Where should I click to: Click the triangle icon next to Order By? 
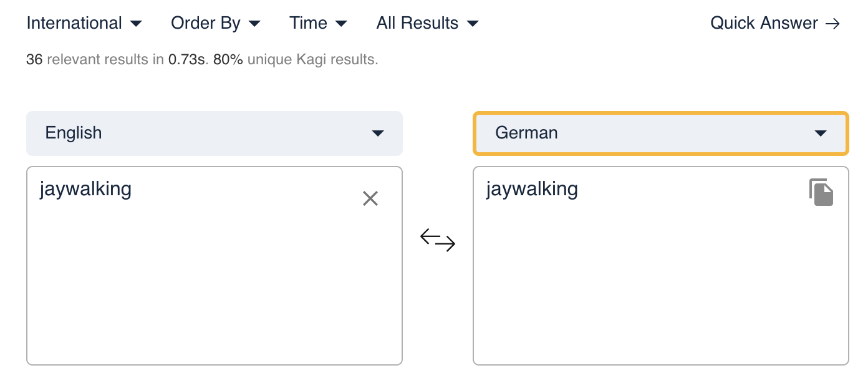coord(254,24)
